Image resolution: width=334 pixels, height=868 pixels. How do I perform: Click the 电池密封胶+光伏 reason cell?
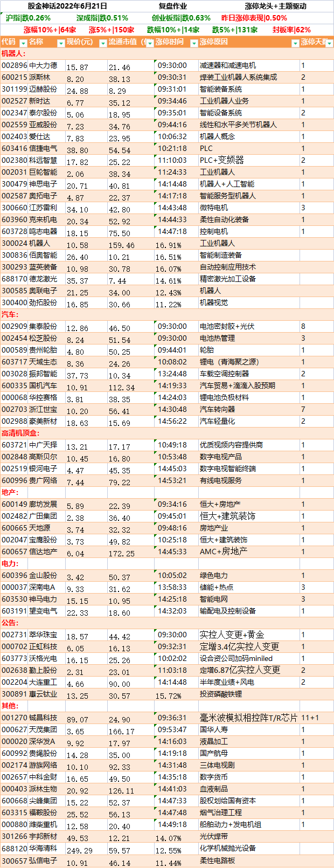(x=249, y=326)
